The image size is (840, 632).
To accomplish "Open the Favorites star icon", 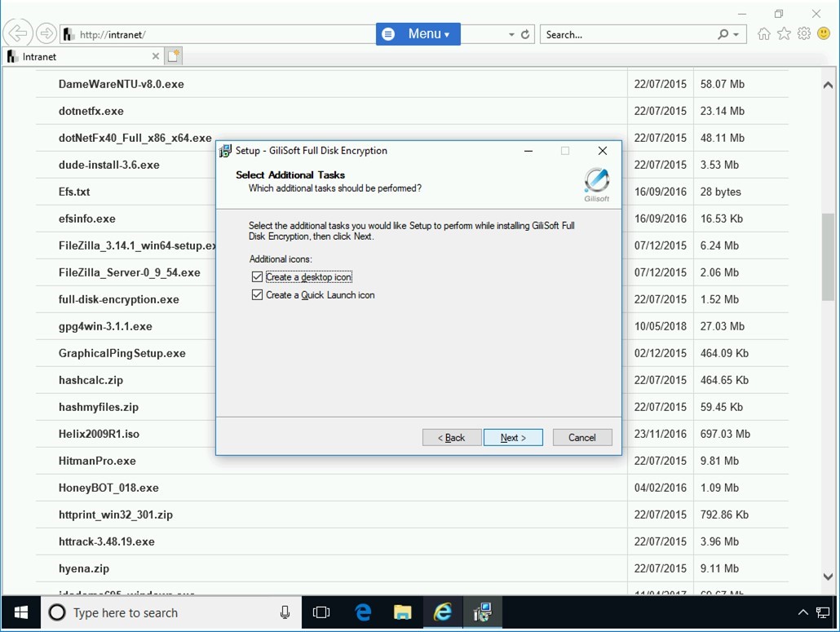I will coord(784,34).
